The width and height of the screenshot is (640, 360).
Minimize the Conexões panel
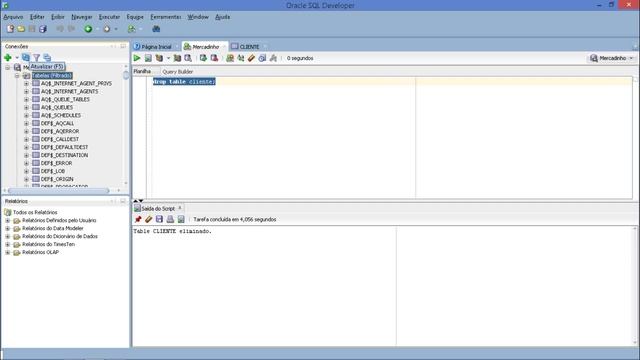pos(123,46)
